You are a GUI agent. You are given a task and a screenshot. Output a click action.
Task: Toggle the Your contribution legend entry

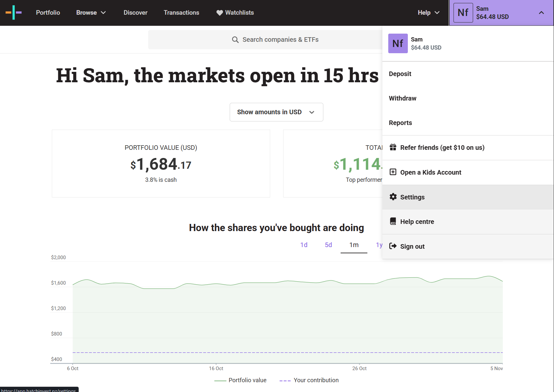click(309, 380)
